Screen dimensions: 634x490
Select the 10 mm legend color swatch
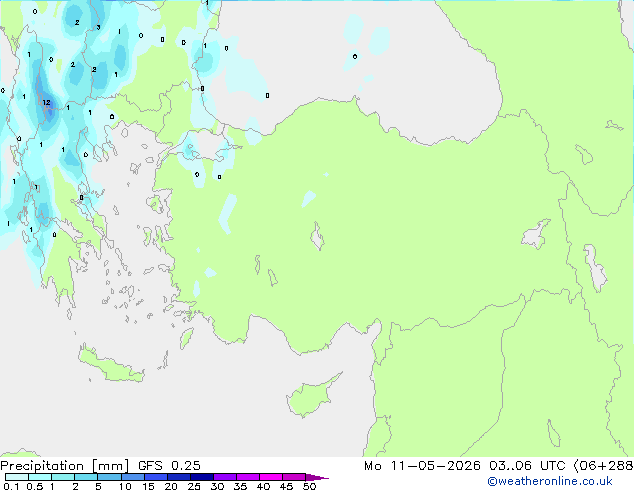point(132,477)
